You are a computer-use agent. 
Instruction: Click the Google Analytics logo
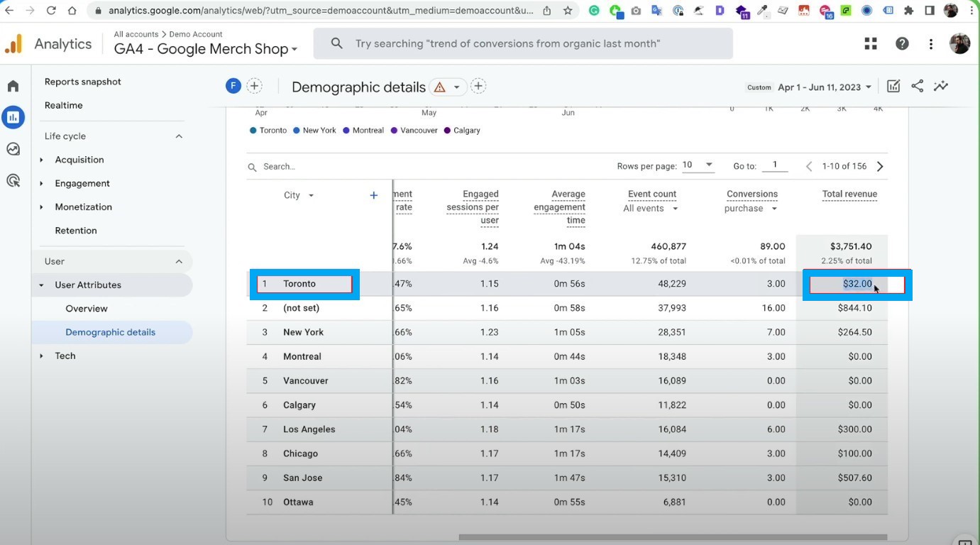pyautogui.click(x=13, y=44)
